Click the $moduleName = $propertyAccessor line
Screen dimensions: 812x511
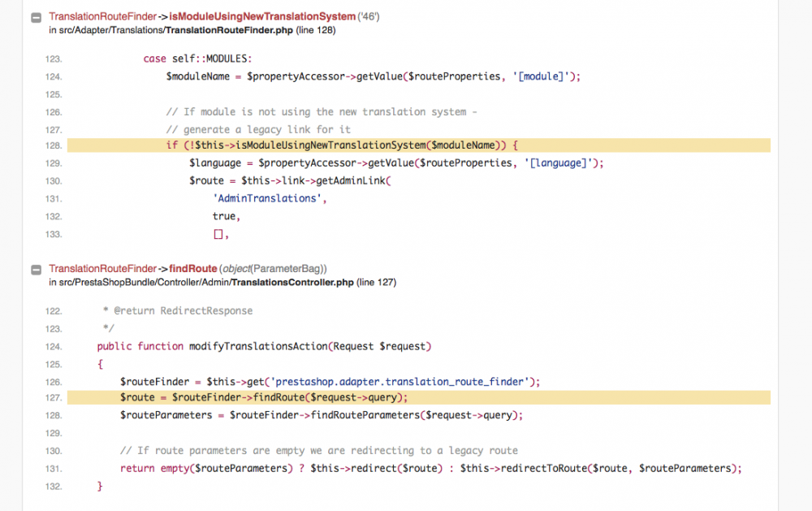[x=373, y=76]
